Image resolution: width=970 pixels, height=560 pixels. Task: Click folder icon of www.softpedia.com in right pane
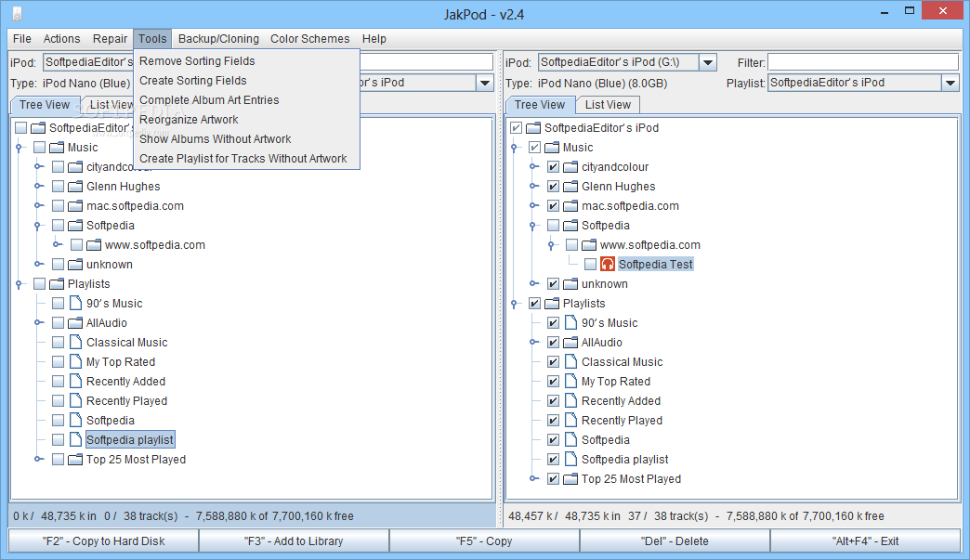(x=589, y=245)
